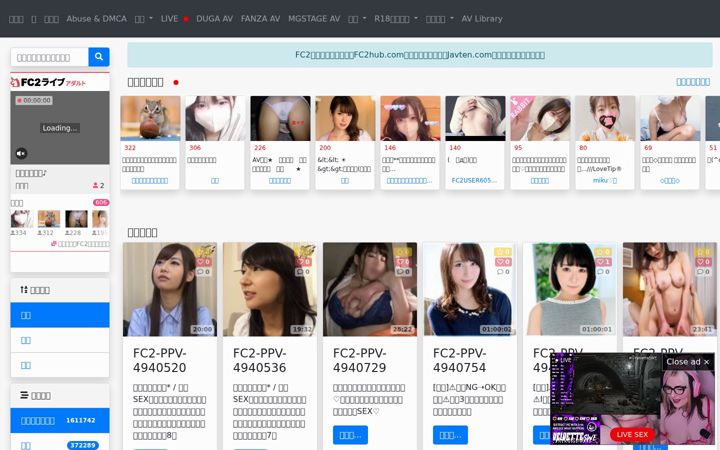
Task: Open FC2-PPV-4940754 title link
Action: 460,360
